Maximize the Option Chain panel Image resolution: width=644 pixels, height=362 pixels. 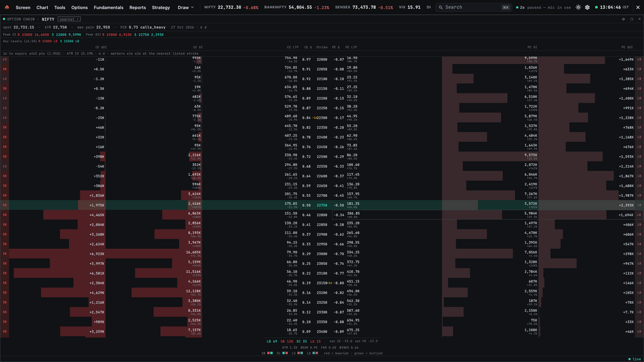tap(632, 19)
